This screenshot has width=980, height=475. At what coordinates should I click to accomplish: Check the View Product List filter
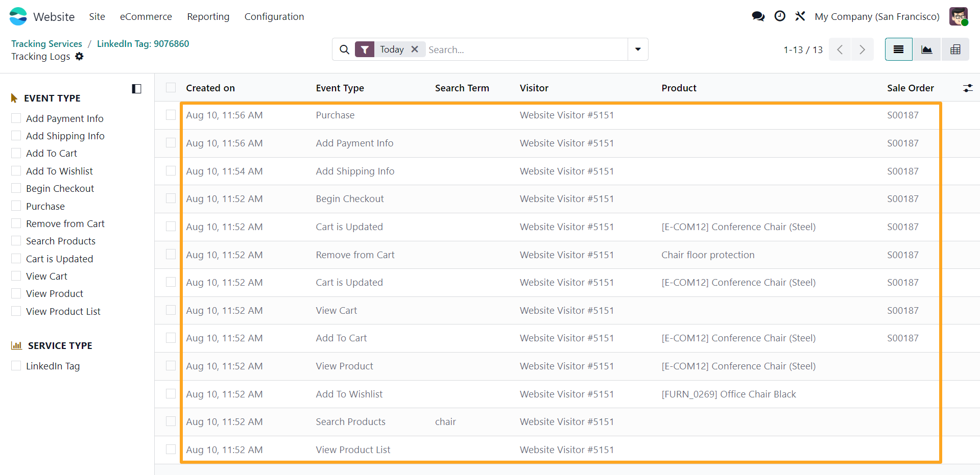coord(16,311)
